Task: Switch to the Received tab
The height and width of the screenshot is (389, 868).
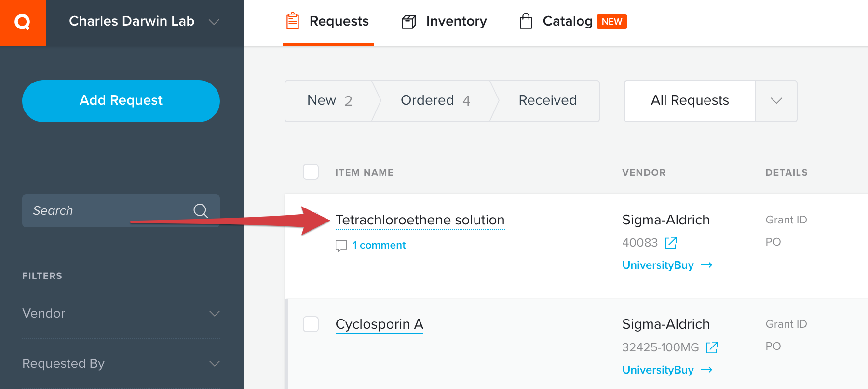Action: 547,100
